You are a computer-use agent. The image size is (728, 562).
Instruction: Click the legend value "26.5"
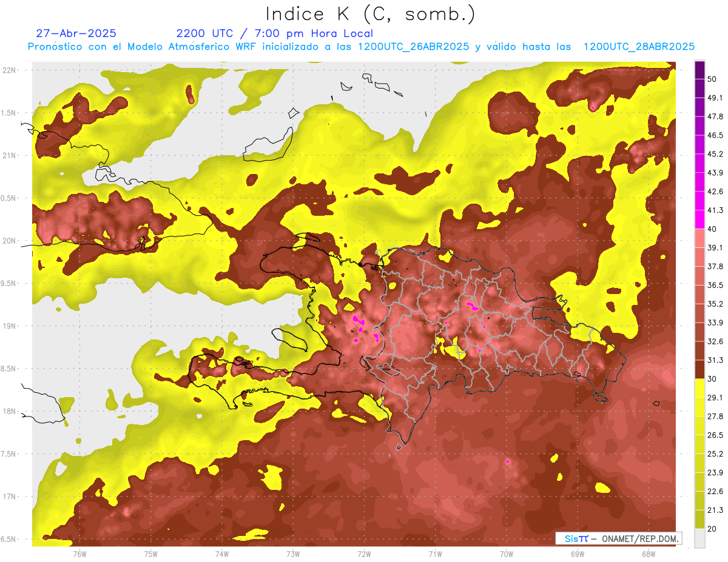715,435
